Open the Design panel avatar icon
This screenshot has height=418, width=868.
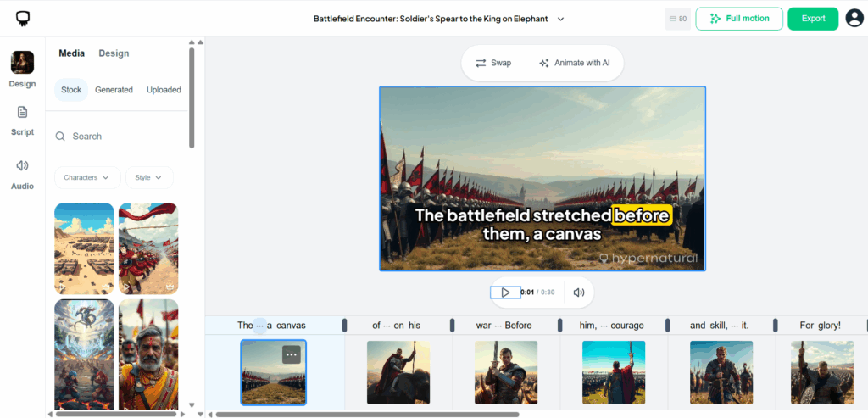[x=22, y=63]
